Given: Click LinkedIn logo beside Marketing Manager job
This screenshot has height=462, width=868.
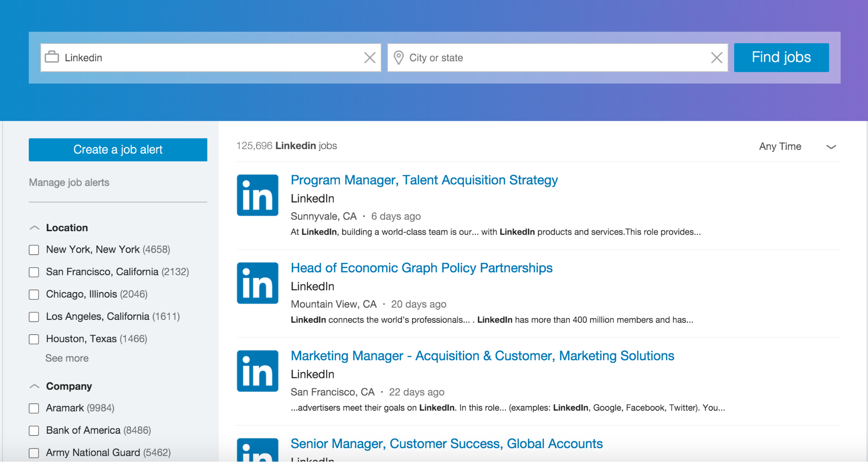Looking at the screenshot, I should click(257, 371).
